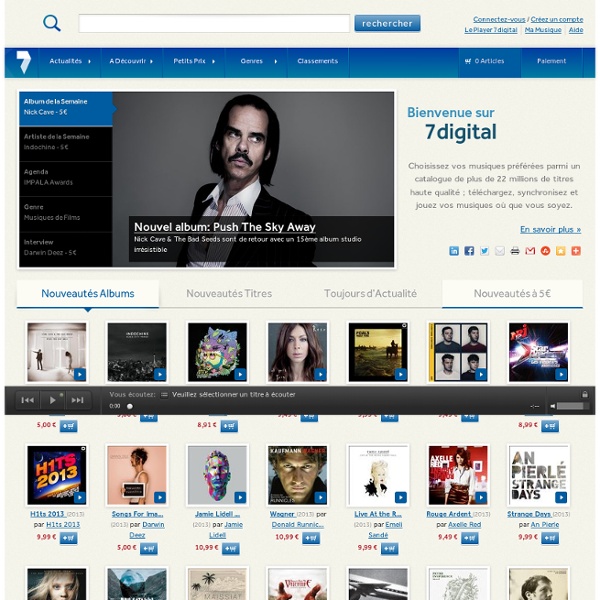Viewport: 600px width, 600px height.
Task: Add H1ts 2013 album to cart
Action: pyautogui.click(x=68, y=538)
